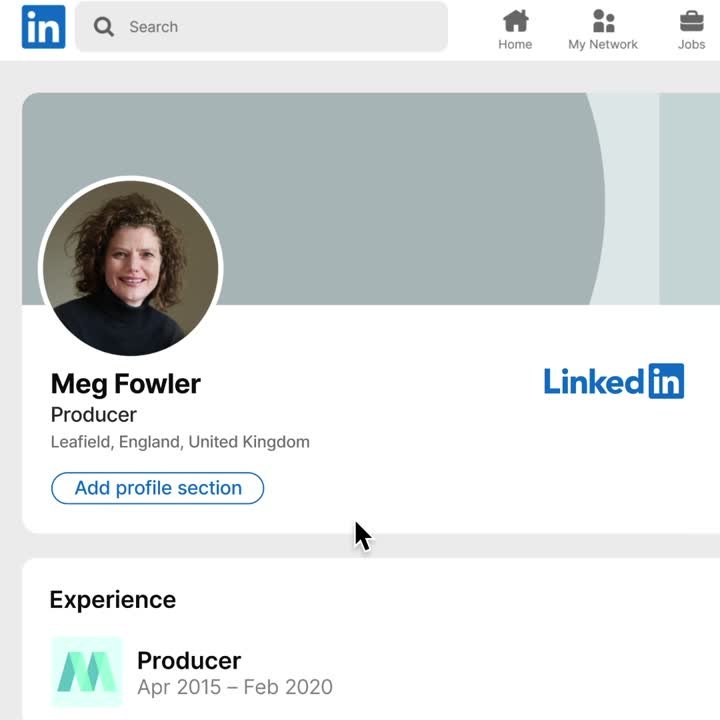Click the Jobs briefcase icon
The image size is (720, 720).
[x=691, y=21]
